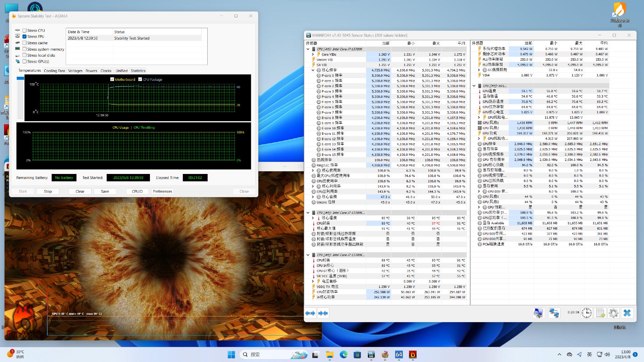This screenshot has height=362, width=644.
Task: Click the clock reset timer icon
Action: tap(586, 313)
